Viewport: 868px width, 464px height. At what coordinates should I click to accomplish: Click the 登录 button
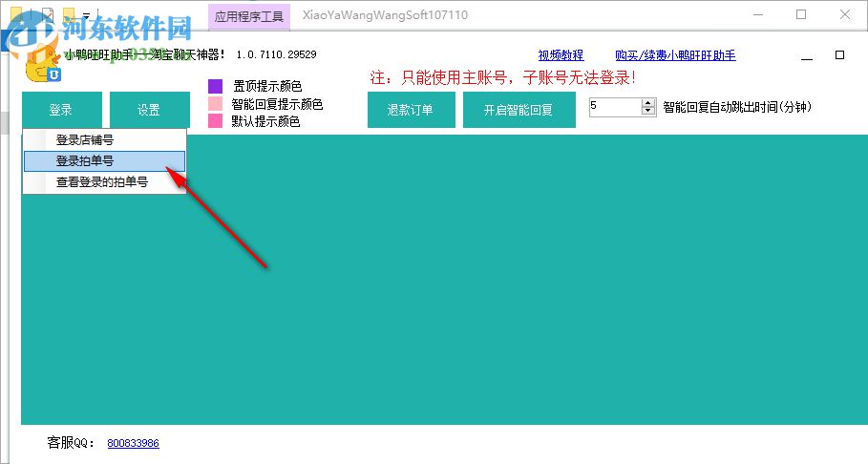click(62, 110)
